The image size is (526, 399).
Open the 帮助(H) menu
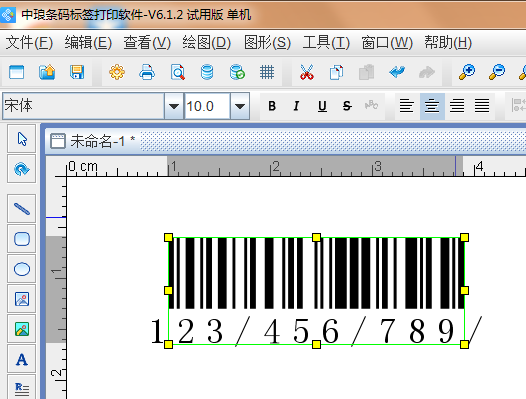[448, 43]
